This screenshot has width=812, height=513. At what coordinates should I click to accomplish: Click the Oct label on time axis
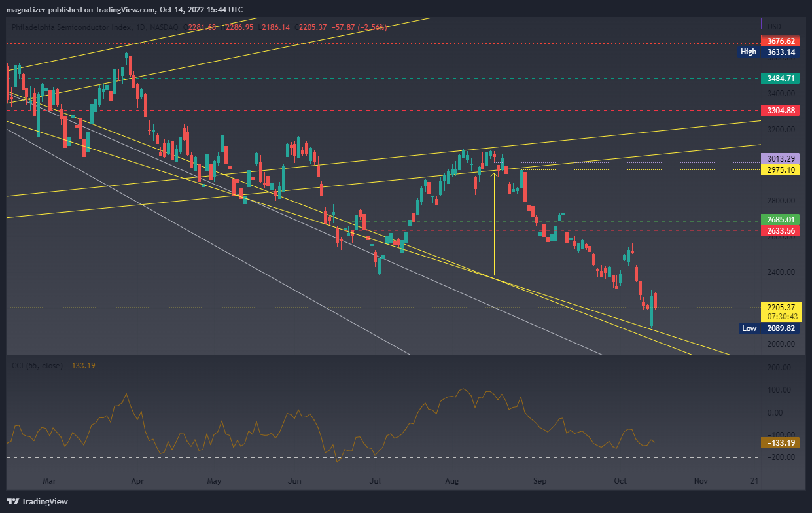pos(620,481)
